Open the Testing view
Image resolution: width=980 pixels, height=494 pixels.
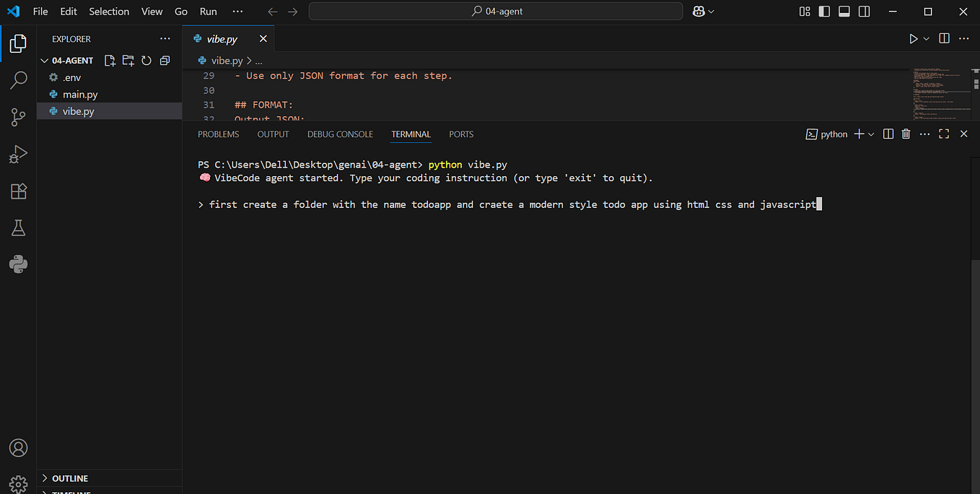(x=18, y=227)
